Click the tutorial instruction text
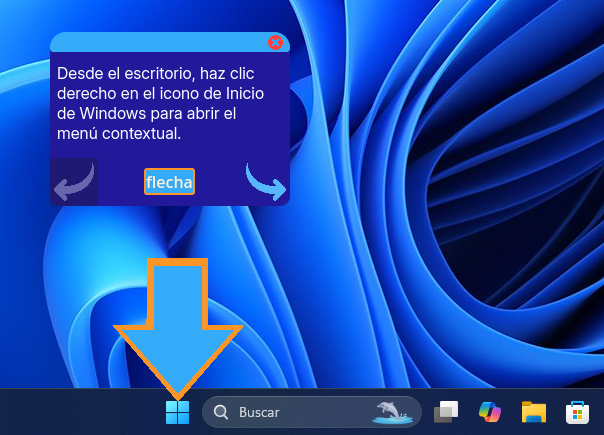604x435 pixels. click(160, 103)
